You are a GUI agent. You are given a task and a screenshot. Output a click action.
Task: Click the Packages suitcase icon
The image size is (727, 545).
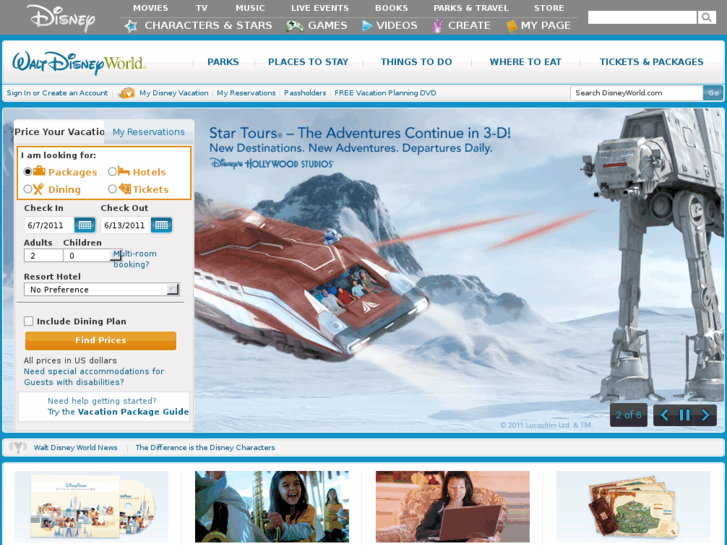tap(39, 171)
